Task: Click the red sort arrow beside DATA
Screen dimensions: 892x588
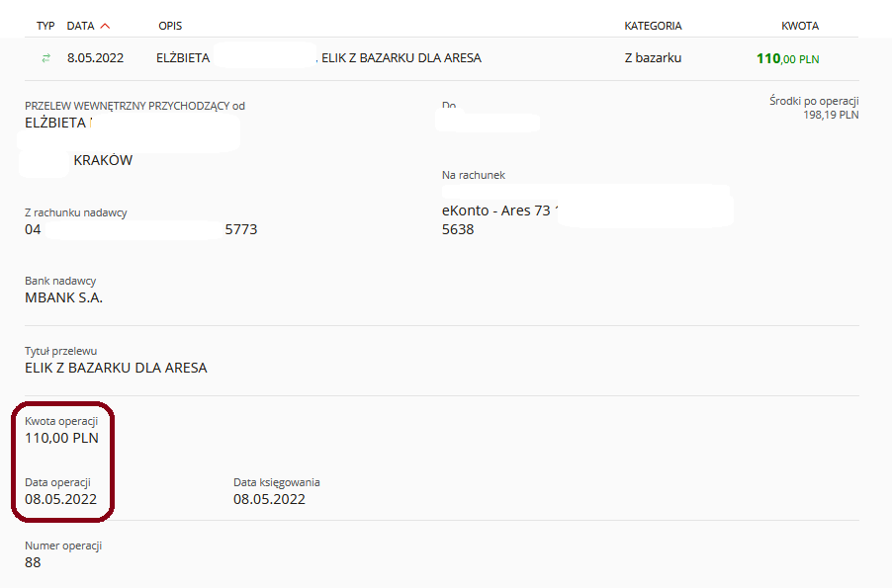Action: pyautogui.click(x=106, y=26)
